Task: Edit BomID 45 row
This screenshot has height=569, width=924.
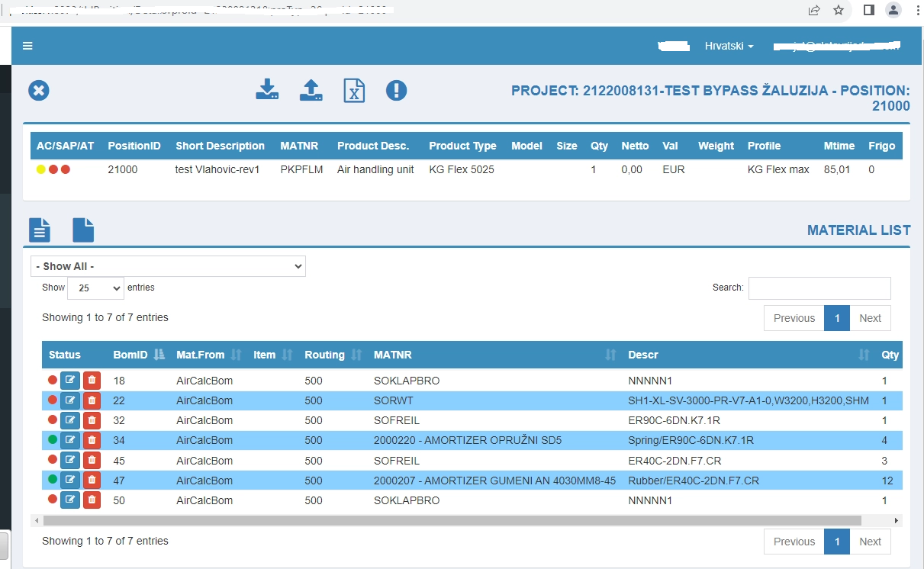Action: [70, 460]
